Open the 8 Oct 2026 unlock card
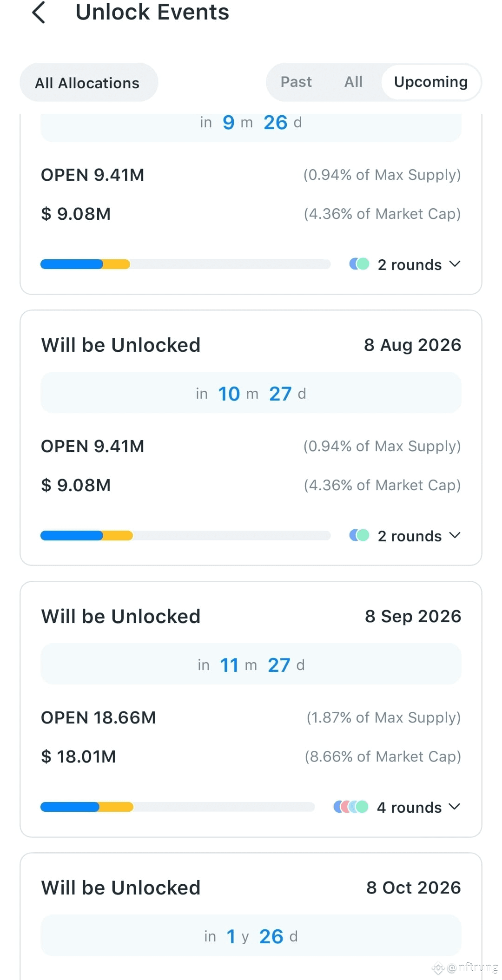 click(x=251, y=916)
